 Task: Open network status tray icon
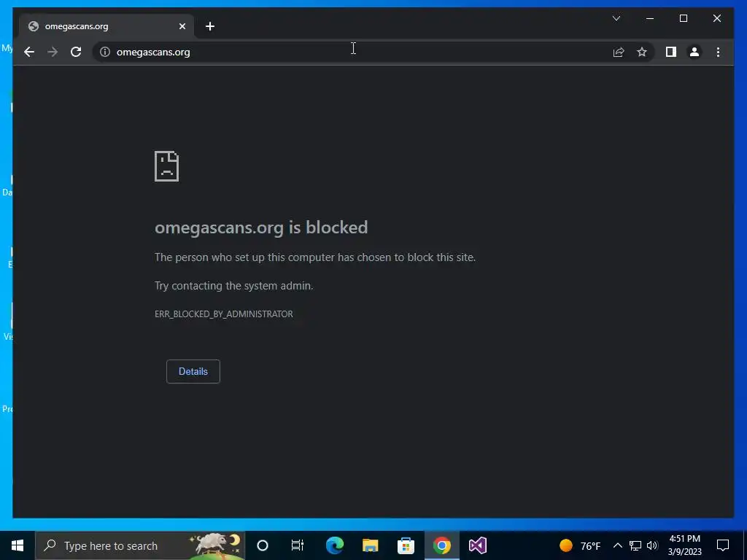pyautogui.click(x=635, y=545)
